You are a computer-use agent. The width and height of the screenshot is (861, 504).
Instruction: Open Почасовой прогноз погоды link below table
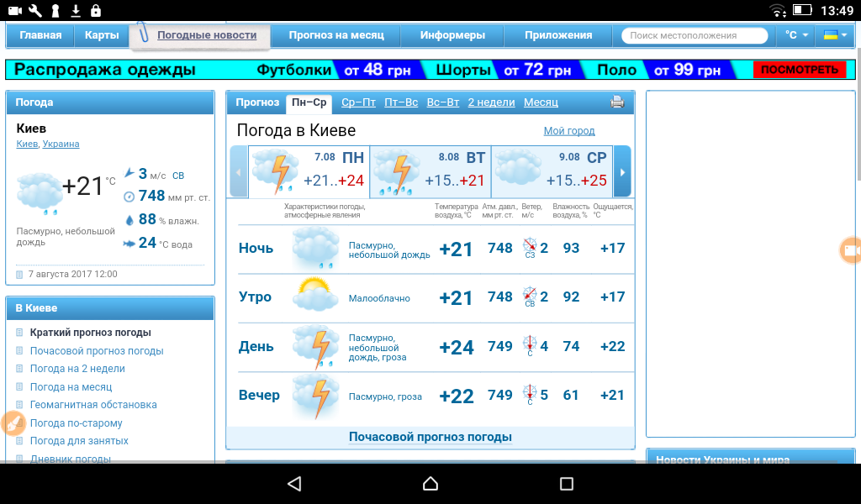point(430,437)
